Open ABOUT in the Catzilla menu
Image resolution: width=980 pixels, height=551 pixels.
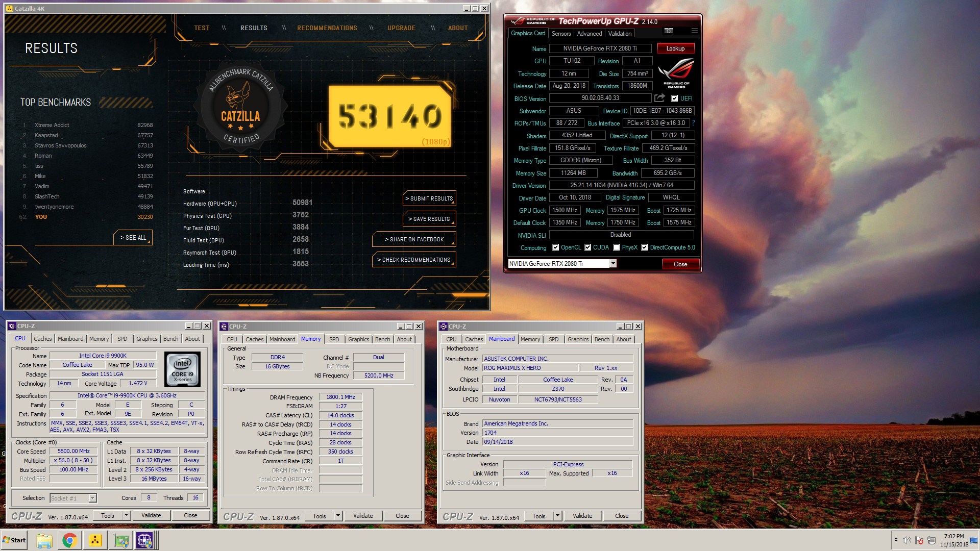458,28
